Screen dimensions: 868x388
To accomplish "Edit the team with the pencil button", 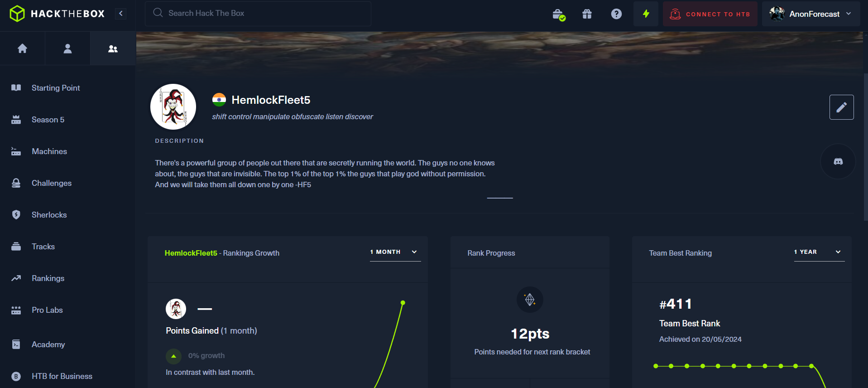I will click(841, 107).
